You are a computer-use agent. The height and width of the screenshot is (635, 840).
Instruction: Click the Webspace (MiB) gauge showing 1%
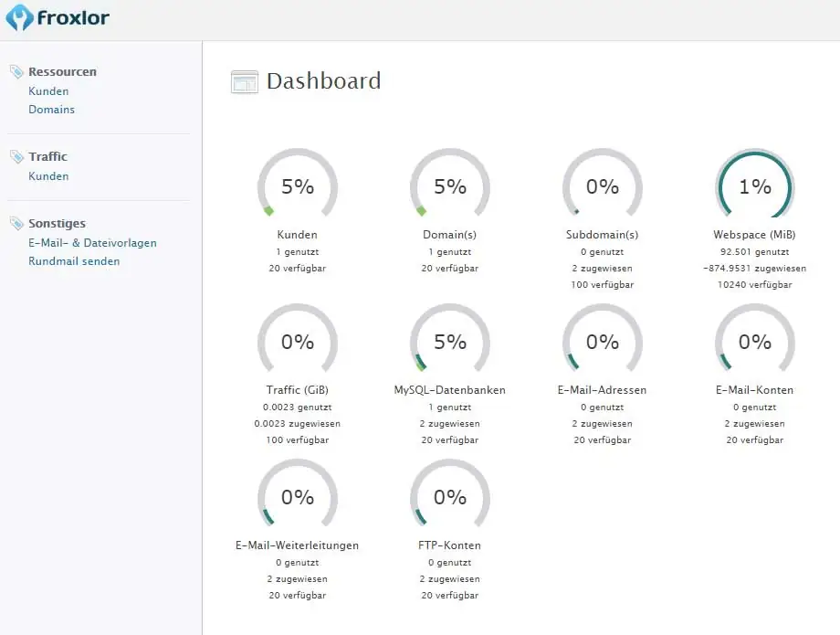[x=754, y=187]
